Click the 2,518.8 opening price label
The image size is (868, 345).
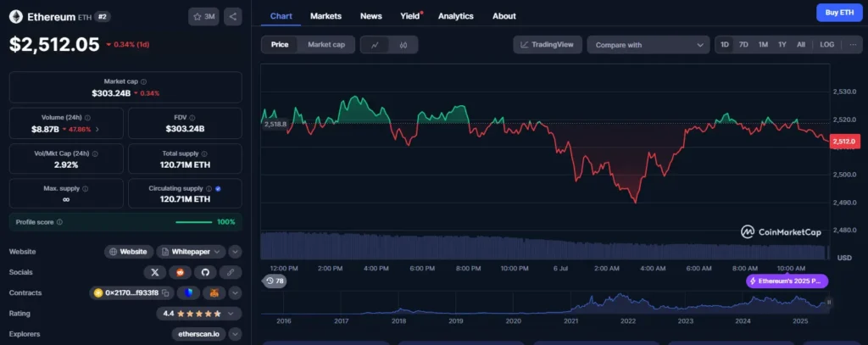point(275,124)
